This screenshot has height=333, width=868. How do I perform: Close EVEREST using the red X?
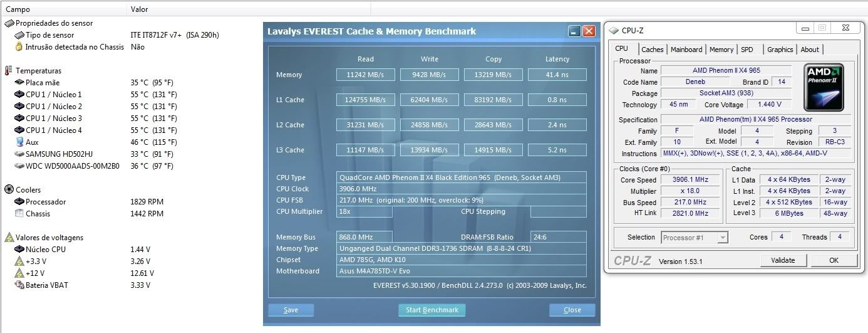coord(589,31)
